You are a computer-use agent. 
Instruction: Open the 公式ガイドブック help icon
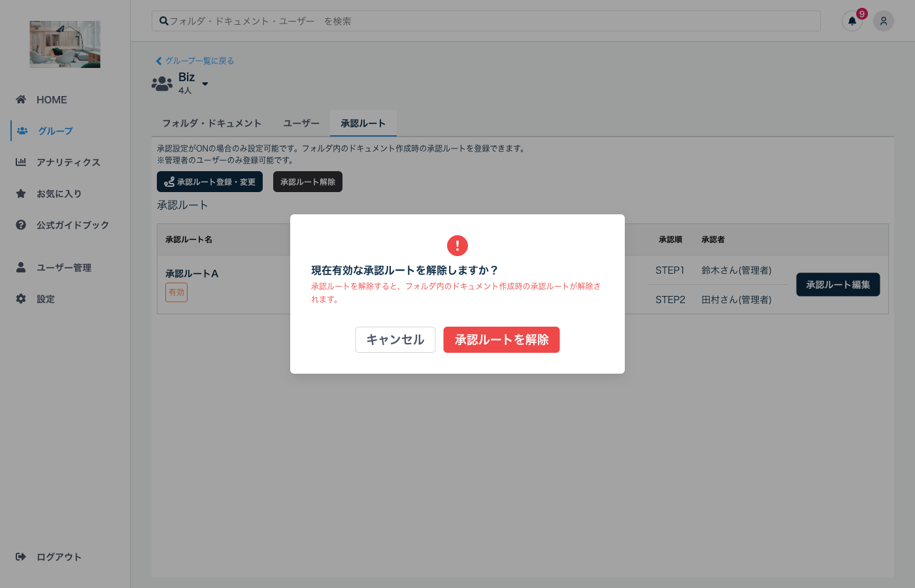pos(20,225)
